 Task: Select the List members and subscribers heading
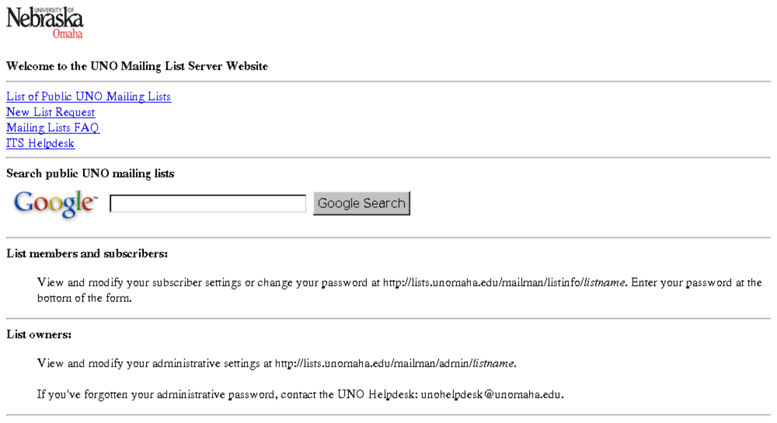pos(87,254)
